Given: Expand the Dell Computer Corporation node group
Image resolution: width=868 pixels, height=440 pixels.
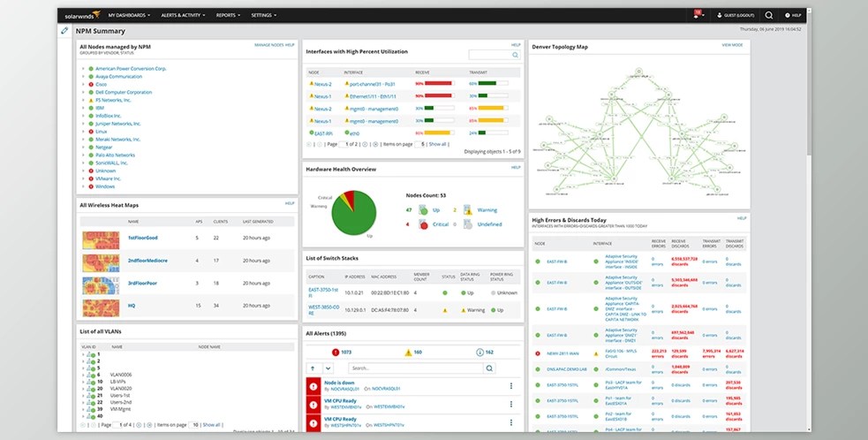Looking at the screenshot, I should pyautogui.click(x=83, y=93).
